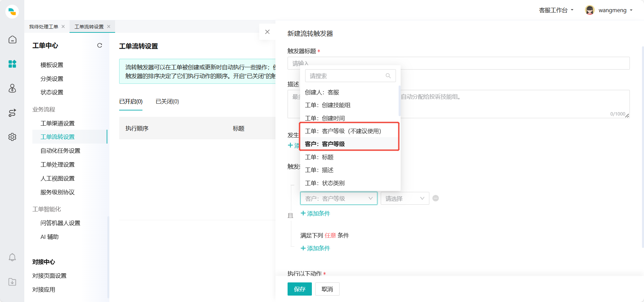Click the red 任意 condition link

(x=330, y=235)
